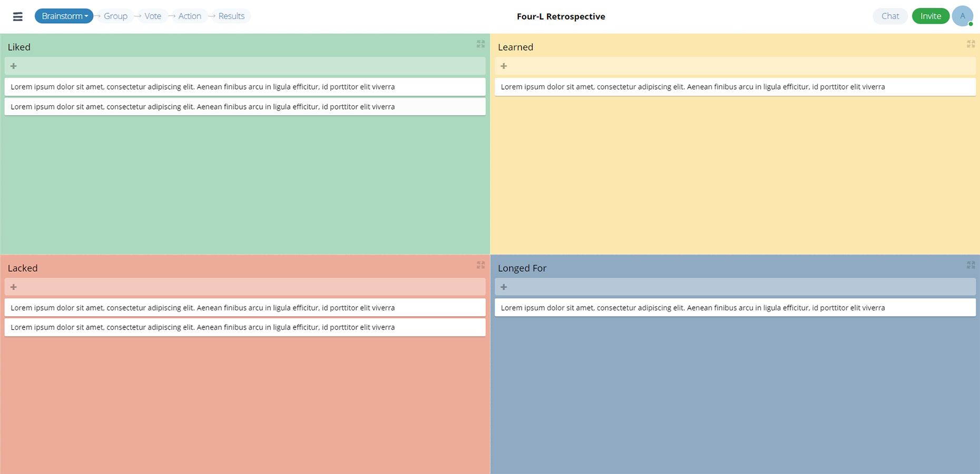This screenshot has width=980, height=474.
Task: Expand the Lacked column to fullscreen
Action: (x=481, y=265)
